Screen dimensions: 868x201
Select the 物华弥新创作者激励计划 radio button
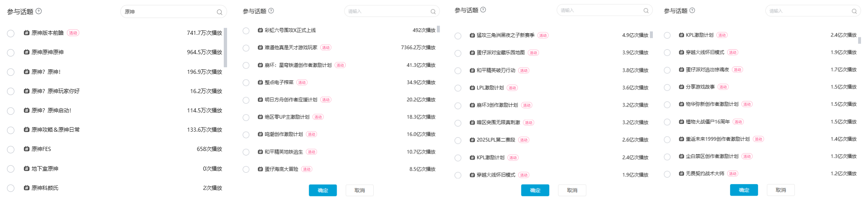pos(667,105)
